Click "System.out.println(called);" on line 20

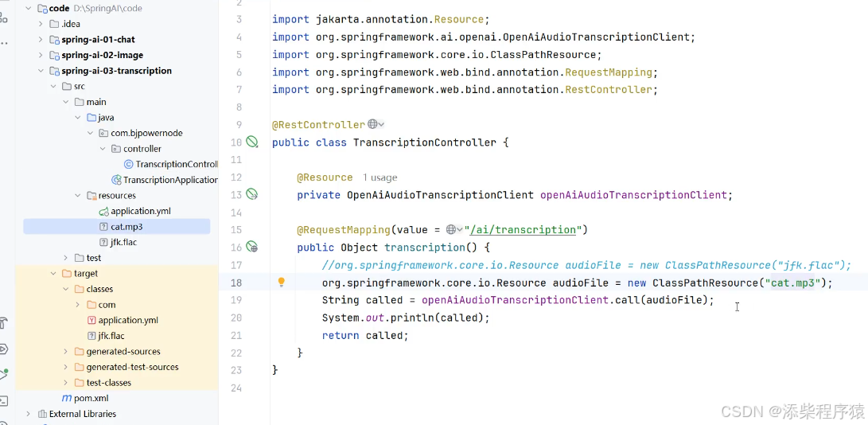(x=406, y=318)
